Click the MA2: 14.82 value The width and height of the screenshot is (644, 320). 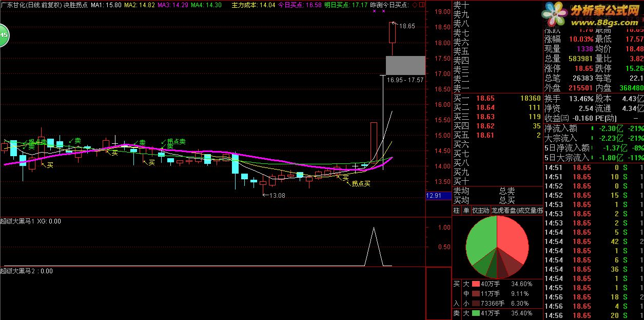pos(140,5)
